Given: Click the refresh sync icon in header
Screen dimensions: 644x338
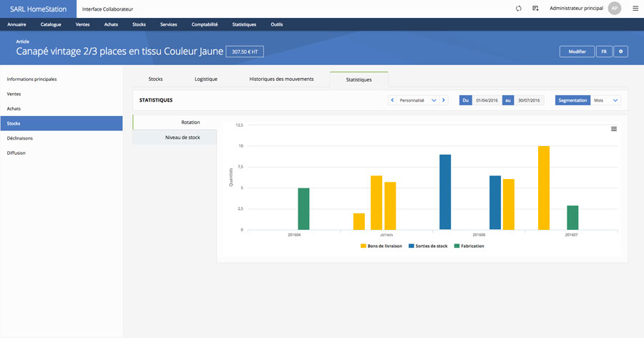Looking at the screenshot, I should (518, 8).
